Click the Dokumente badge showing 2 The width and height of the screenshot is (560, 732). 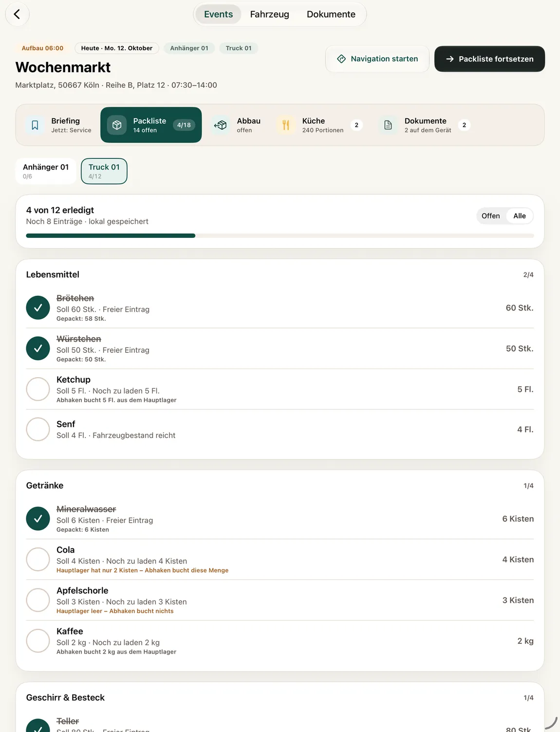point(464,125)
